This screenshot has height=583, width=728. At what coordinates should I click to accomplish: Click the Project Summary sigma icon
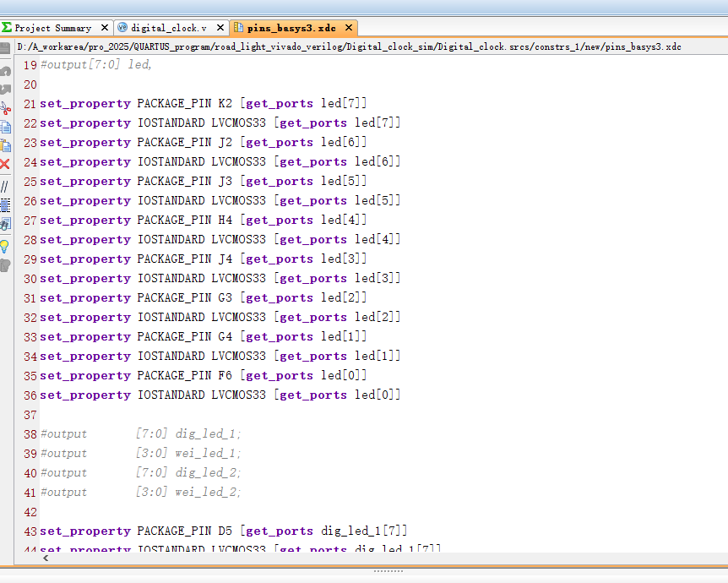coord(7,27)
